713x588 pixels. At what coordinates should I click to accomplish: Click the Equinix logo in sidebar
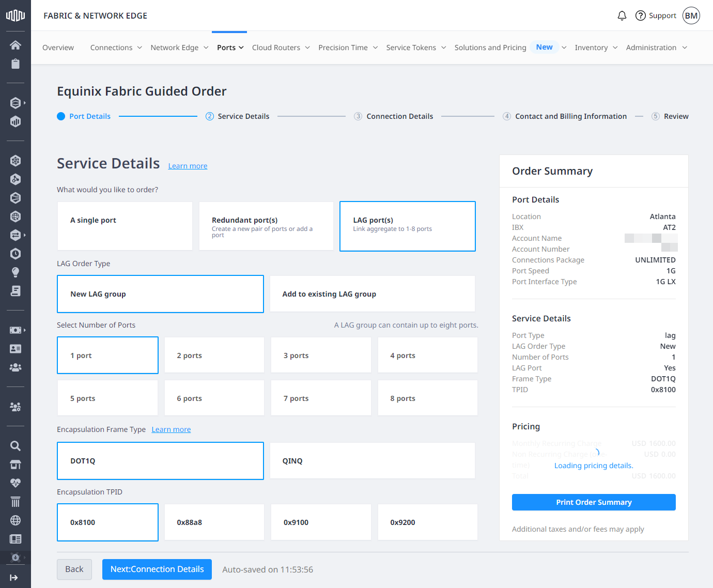pos(16,16)
